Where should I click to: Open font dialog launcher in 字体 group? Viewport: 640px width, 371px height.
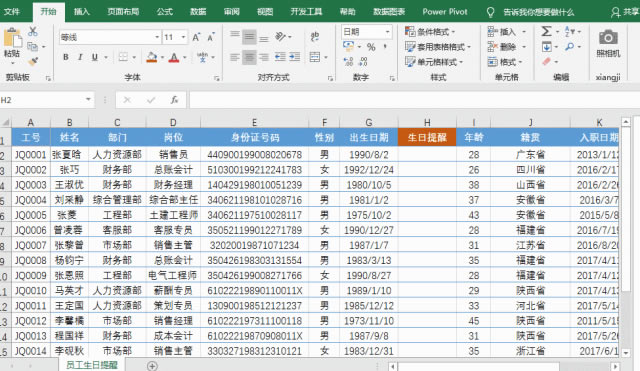pyautogui.click(x=216, y=78)
